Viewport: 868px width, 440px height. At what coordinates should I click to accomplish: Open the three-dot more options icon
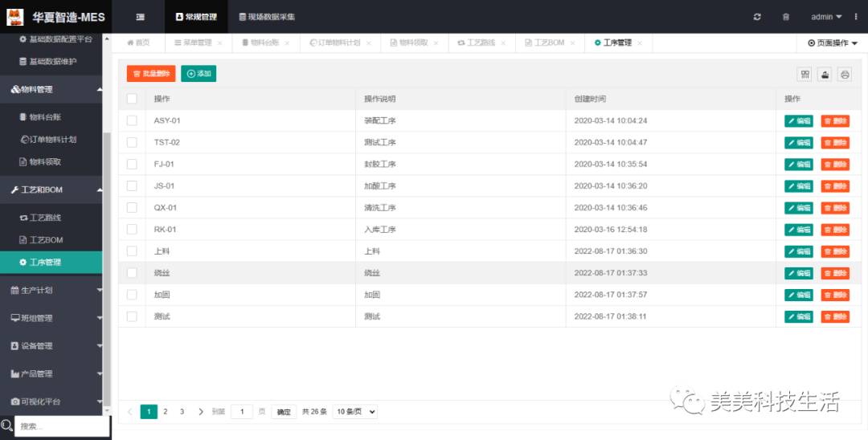tap(856, 17)
